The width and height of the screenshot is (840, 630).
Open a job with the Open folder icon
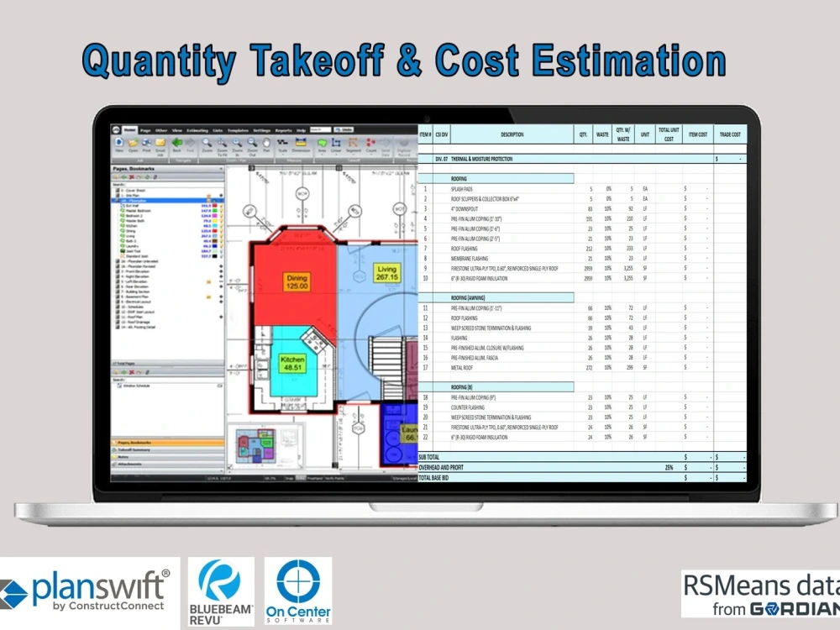133,143
